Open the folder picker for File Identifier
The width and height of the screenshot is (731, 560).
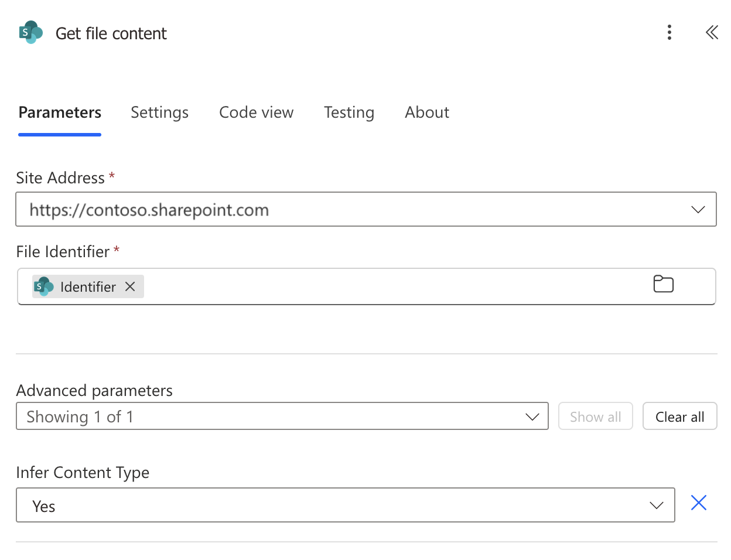(663, 284)
